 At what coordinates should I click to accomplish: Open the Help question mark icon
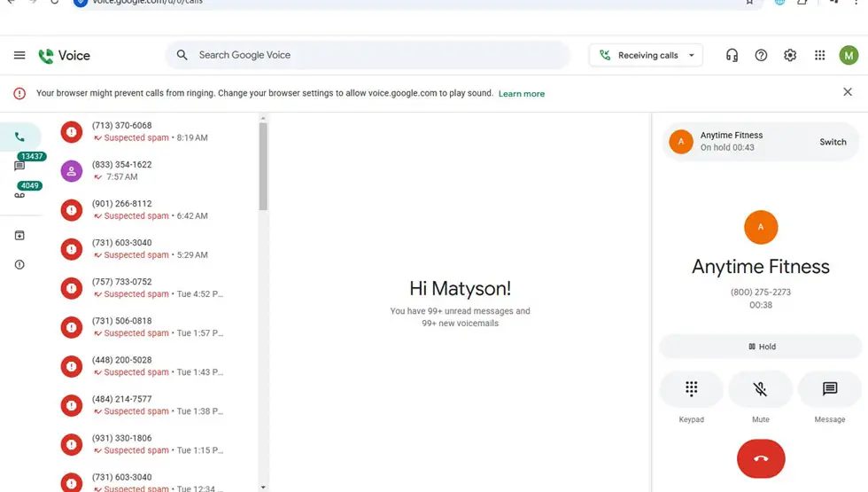(x=761, y=55)
